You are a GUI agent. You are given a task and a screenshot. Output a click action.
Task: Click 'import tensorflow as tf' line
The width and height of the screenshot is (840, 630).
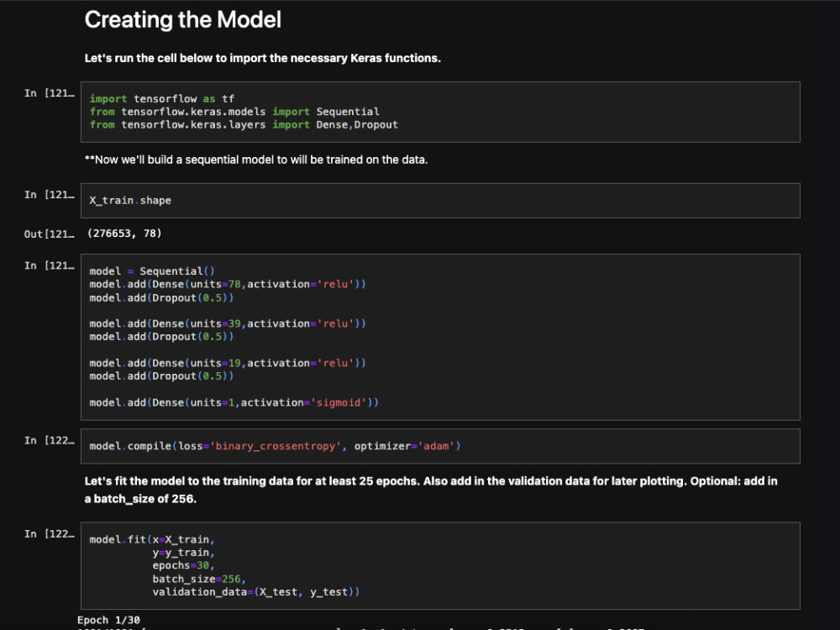(x=162, y=98)
